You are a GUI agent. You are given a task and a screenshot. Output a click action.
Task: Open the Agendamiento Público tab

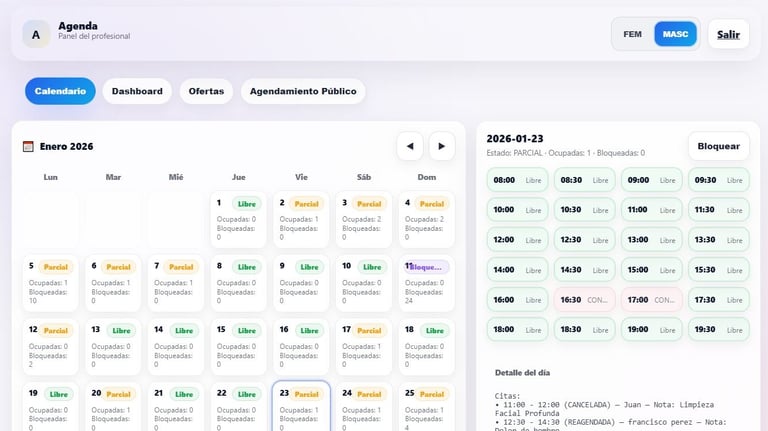point(303,91)
